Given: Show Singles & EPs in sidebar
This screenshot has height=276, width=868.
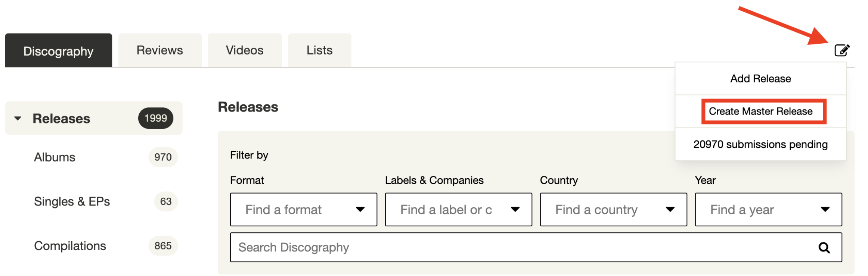Looking at the screenshot, I should tap(72, 202).
